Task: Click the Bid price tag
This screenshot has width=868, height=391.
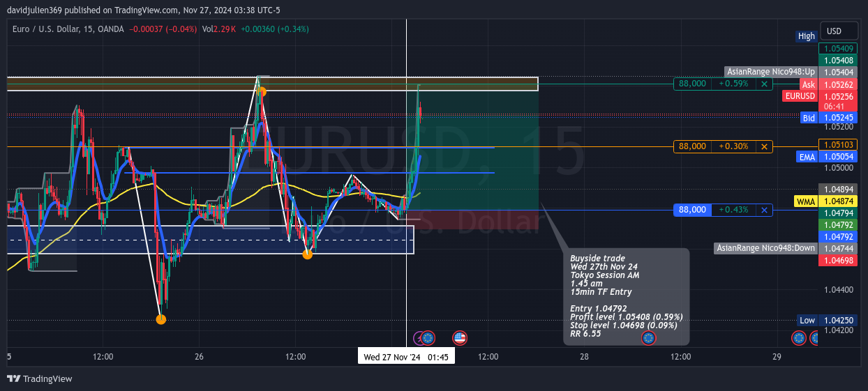Action: click(809, 118)
